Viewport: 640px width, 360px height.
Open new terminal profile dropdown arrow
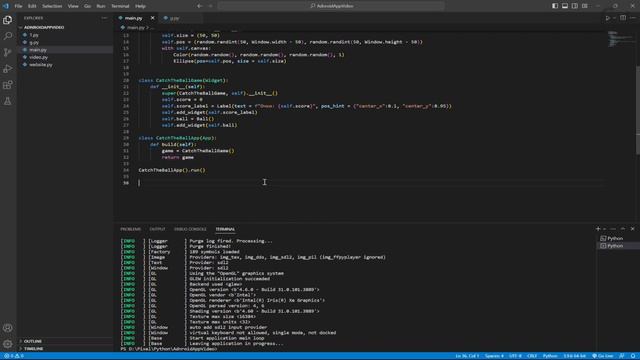click(604, 229)
